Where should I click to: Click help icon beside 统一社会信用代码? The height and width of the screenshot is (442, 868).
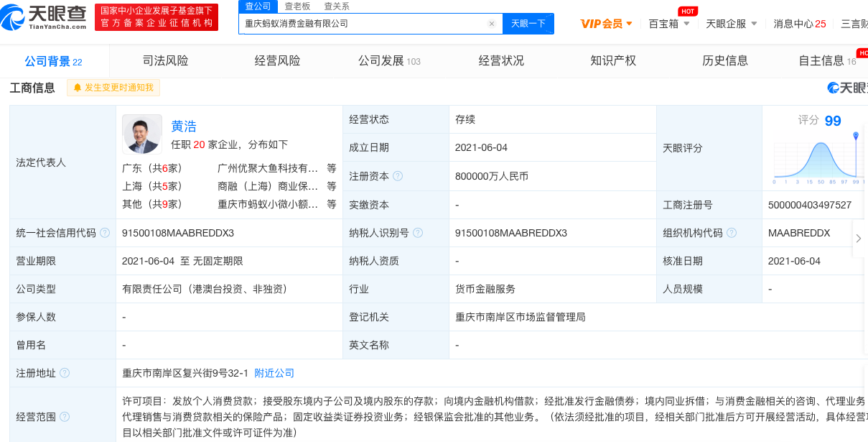click(x=105, y=233)
